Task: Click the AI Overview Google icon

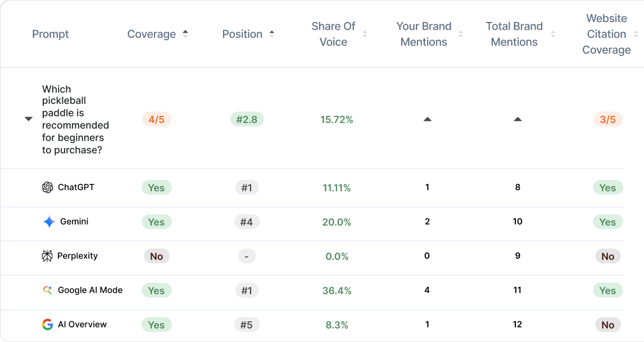Action: 48,325
